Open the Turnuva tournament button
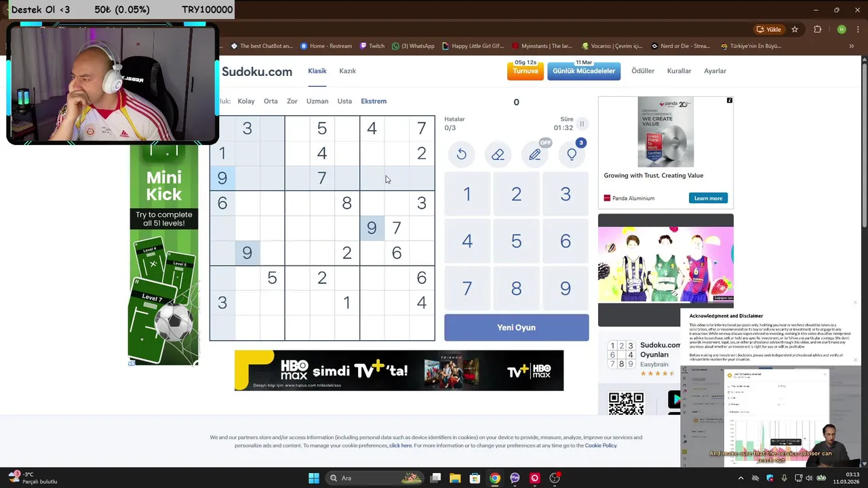 point(526,70)
